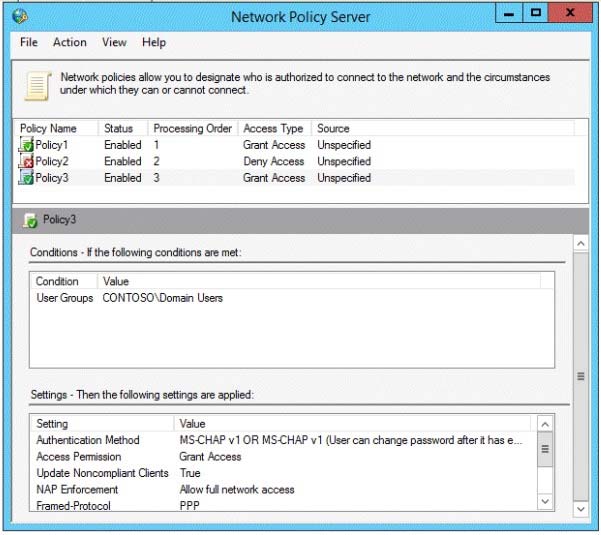Click the Policy3 row icon in list
The width and height of the screenshot is (601, 535).
26,178
